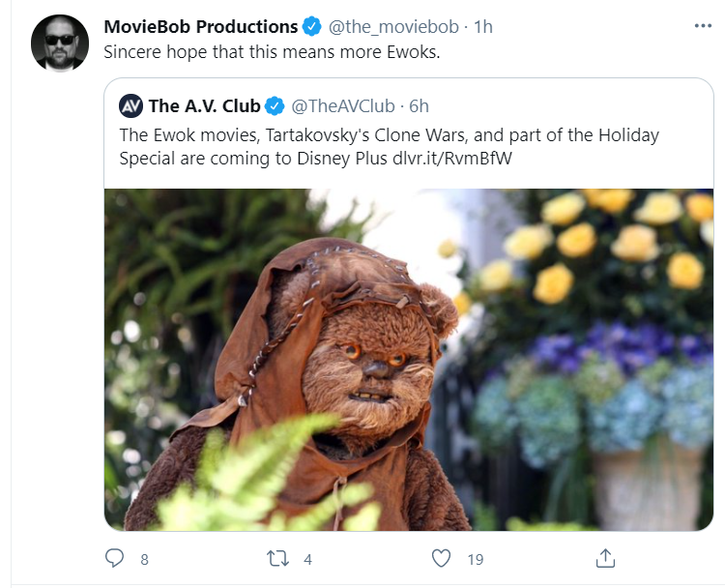Click the like count number 19
725x588 pixels.
coord(476,559)
